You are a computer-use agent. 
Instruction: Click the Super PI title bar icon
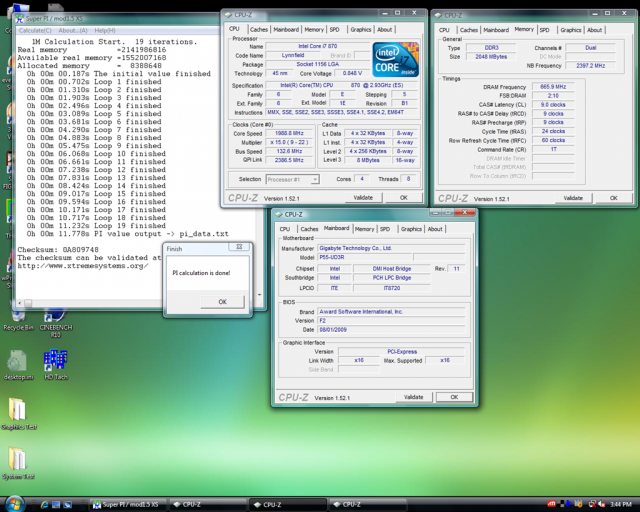tap(20, 18)
